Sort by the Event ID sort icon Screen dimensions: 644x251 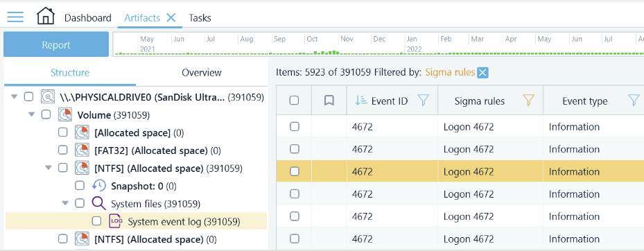click(361, 101)
